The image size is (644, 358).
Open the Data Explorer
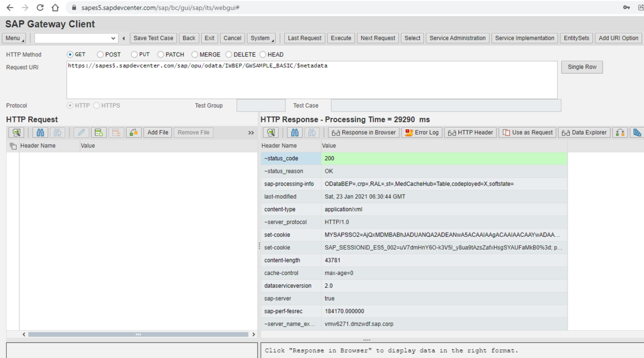(x=584, y=132)
